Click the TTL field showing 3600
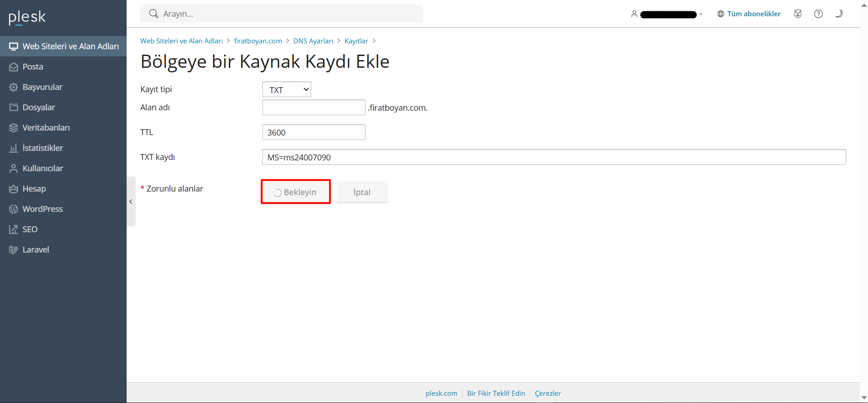The height and width of the screenshot is (403, 868). (314, 132)
